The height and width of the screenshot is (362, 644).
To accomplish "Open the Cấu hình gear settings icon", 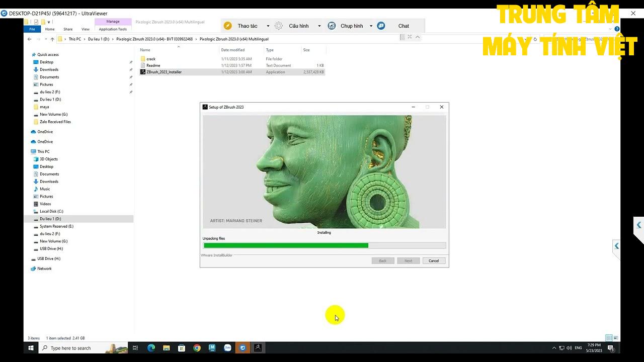I will (x=279, y=26).
